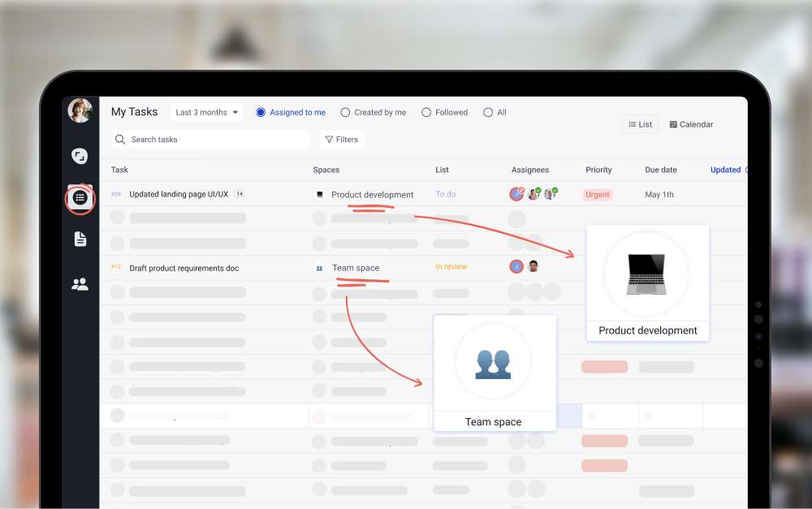The height and width of the screenshot is (509, 812).
Task: Select the documents icon in the sidebar
Action: click(79, 239)
